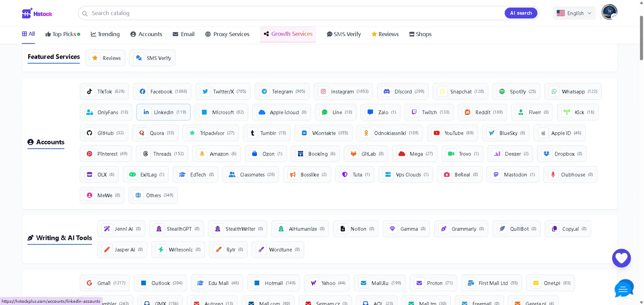
Task: Open the Top Picks tab
Action: click(63, 34)
